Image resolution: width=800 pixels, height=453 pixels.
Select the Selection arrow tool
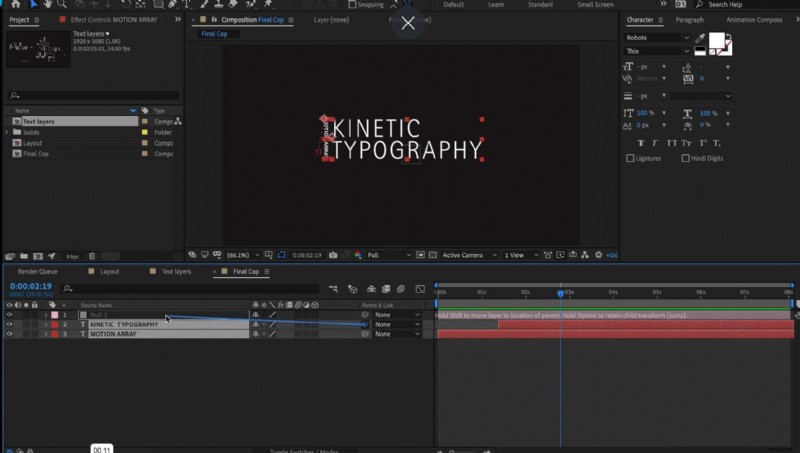34,4
